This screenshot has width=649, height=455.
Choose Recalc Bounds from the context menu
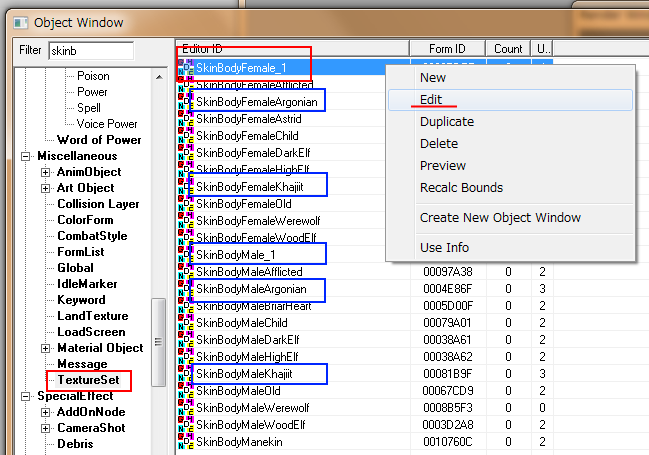[x=510, y=188]
